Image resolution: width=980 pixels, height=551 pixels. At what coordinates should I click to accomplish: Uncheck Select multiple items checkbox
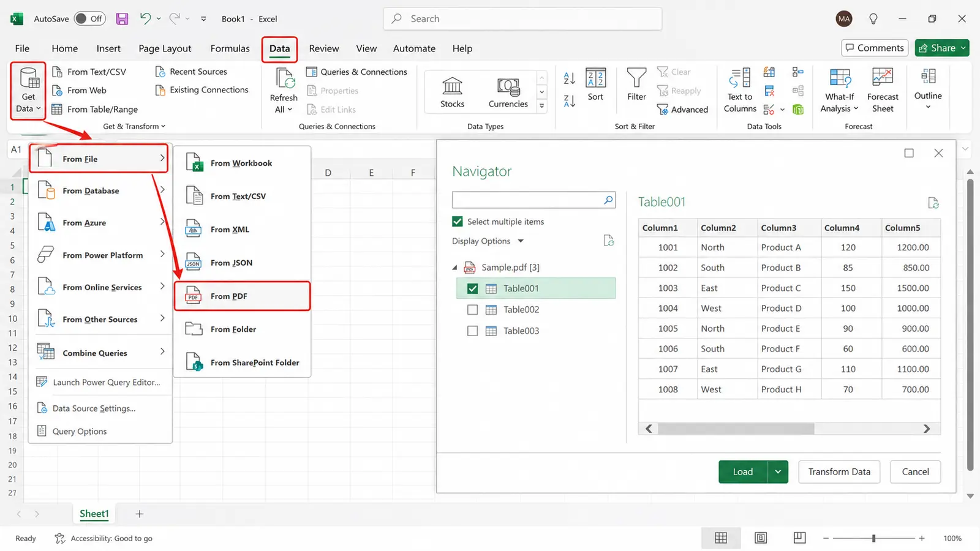pyautogui.click(x=458, y=222)
